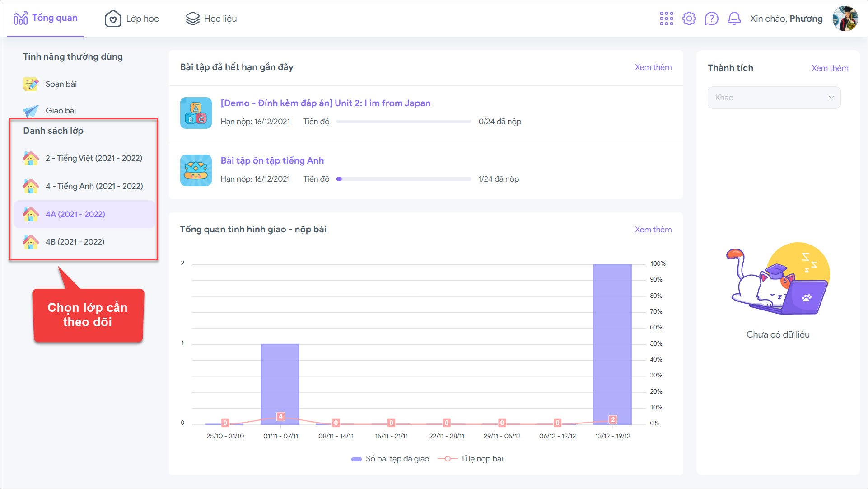Click the Giao bài paper plane icon
This screenshot has width=868, height=489.
(x=31, y=111)
